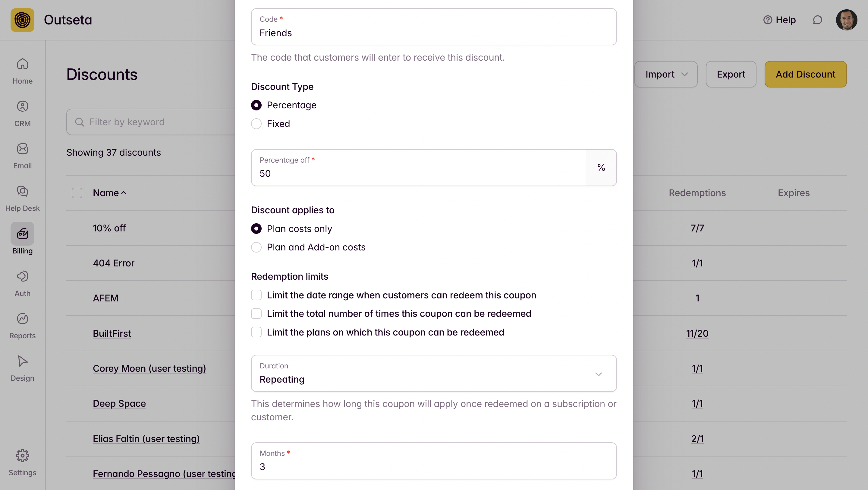Enable limit on date range for redemption
This screenshot has width=868, height=490.
256,295
